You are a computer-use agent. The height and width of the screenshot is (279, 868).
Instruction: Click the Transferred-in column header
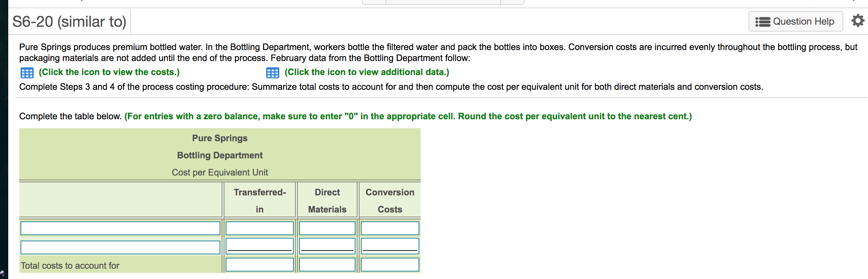point(260,201)
